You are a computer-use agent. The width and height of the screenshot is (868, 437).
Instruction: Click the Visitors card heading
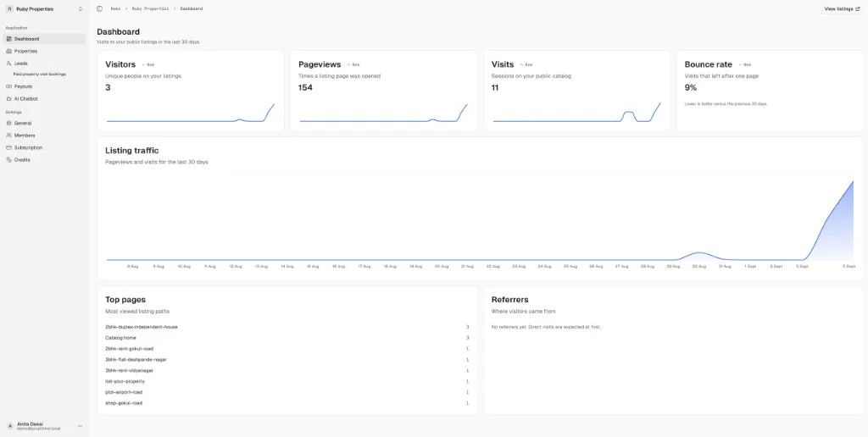[x=120, y=64]
